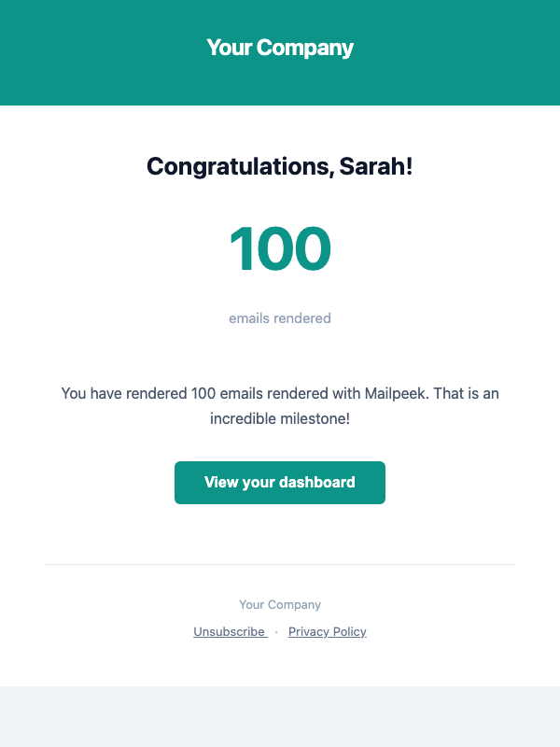Viewport: 560px width, 747px height.
Task: Click the horizontal divider above the footer
Action: coord(280,565)
